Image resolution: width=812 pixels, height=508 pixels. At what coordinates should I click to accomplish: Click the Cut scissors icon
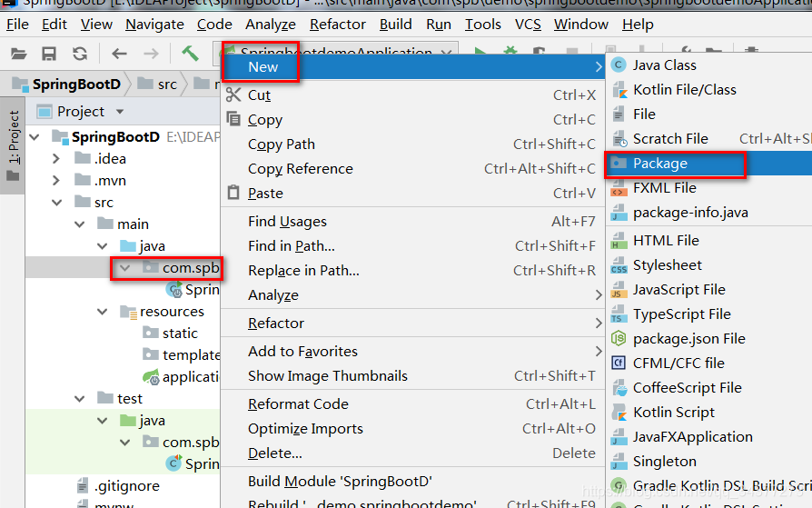tap(233, 95)
